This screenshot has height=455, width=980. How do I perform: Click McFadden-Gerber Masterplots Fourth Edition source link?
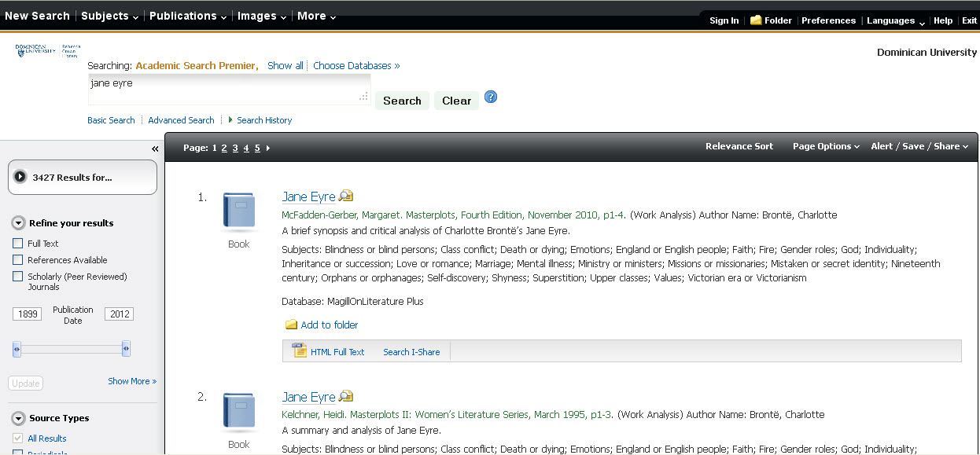coord(454,215)
